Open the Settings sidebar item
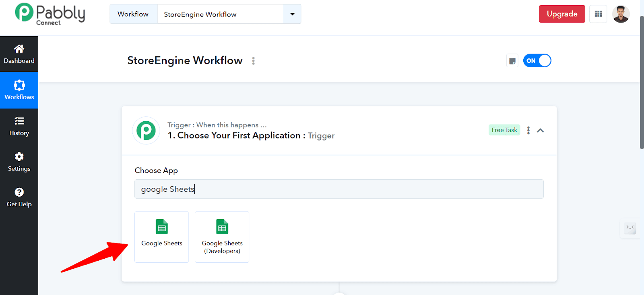The height and width of the screenshot is (295, 644). 19,162
